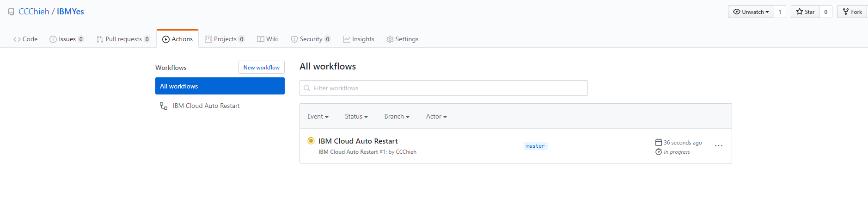Click the calendar icon beside 36 seconds ago
Viewport: 868px width, 220px height.
click(659, 142)
